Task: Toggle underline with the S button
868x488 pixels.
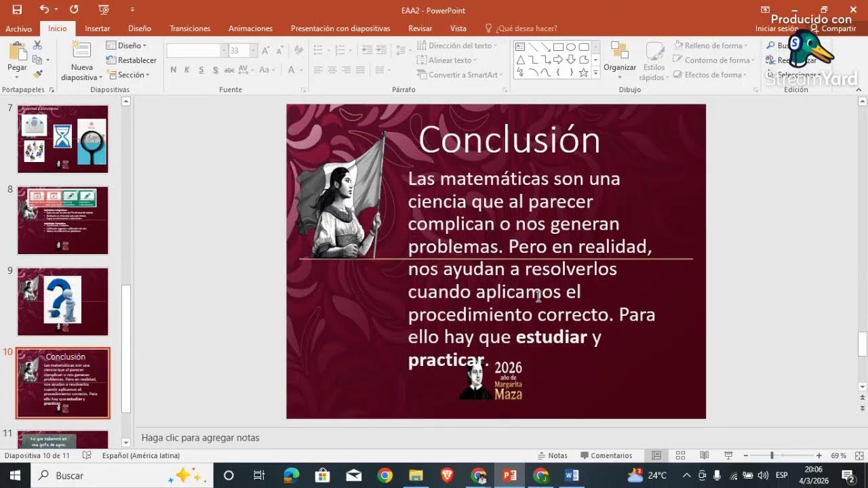Action: coord(201,70)
